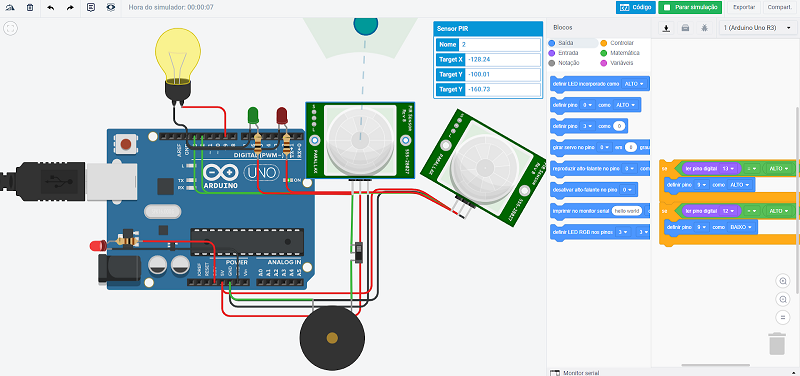Click the dark red LED near the resistors
Screen dimensions: 800x376
[x=282, y=116]
